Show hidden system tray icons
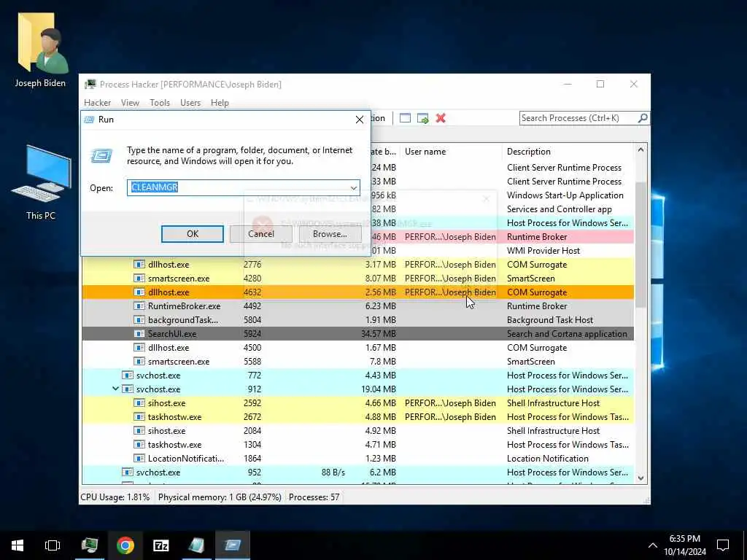The image size is (747, 560). 653,545
